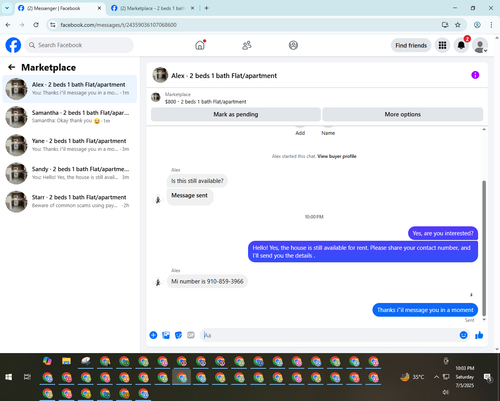Open the Menu grid icon
The height and width of the screenshot is (401, 500).
pos(442,45)
